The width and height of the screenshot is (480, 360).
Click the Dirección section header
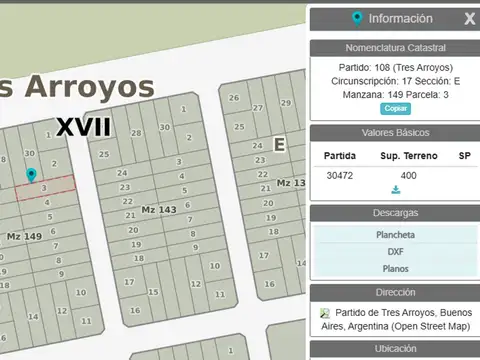point(395,293)
